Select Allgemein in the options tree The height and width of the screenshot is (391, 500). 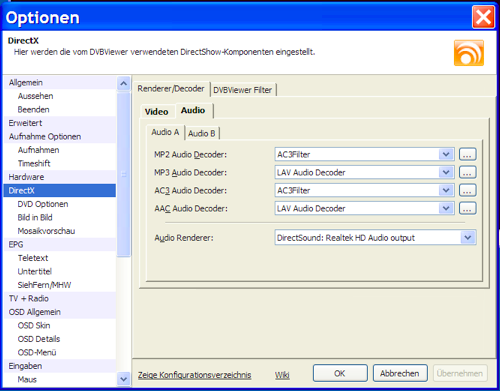(60, 83)
